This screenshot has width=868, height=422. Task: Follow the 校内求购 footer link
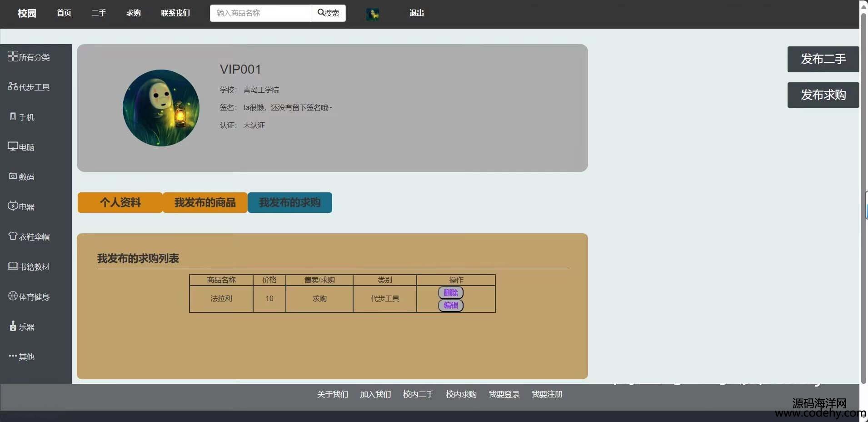click(x=461, y=394)
